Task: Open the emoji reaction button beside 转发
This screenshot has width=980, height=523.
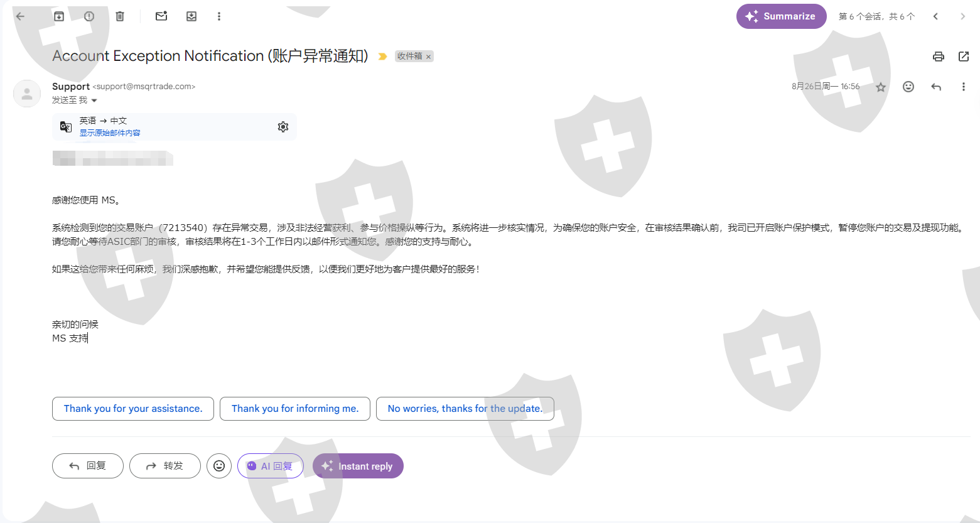Action: coord(219,466)
